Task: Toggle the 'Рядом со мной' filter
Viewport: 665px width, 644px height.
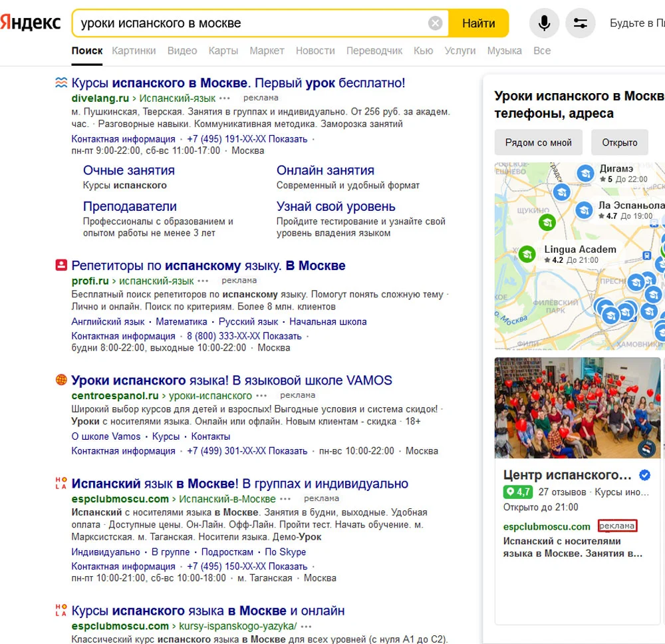Action: [x=538, y=142]
